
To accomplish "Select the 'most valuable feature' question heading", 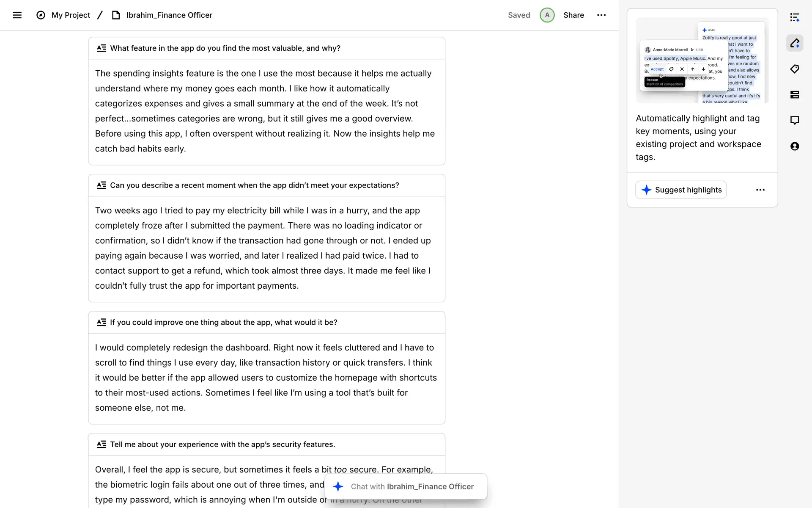I will pyautogui.click(x=225, y=48).
